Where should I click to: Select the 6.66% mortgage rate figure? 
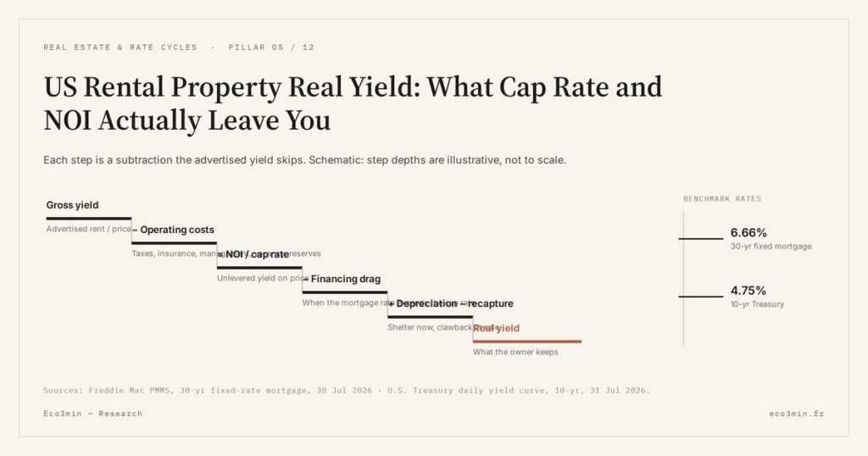748,232
